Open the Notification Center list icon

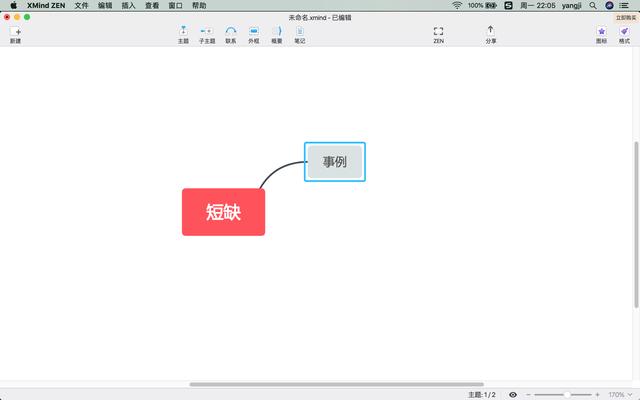[624, 5]
